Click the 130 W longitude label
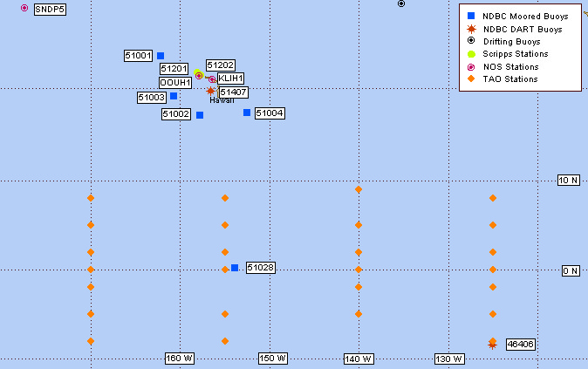The image size is (588, 369). point(449,359)
